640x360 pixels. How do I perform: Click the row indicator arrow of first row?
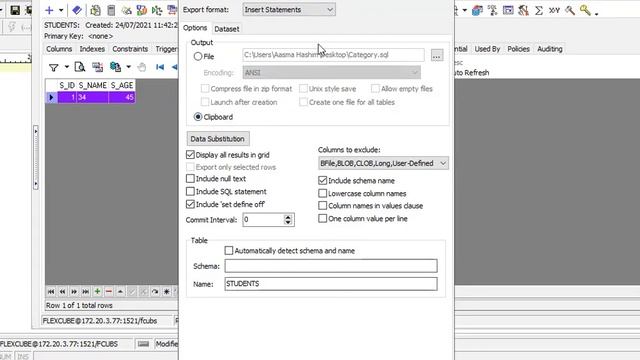click(x=51, y=97)
